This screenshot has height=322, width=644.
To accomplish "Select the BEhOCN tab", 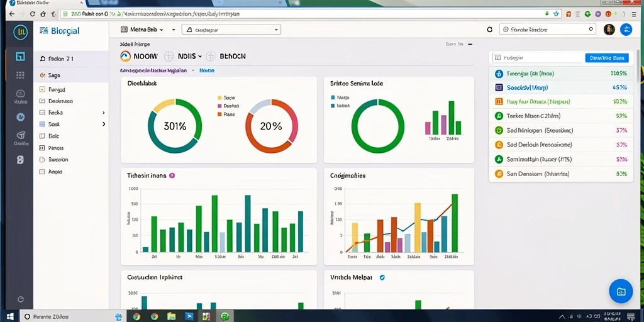I will (x=226, y=56).
